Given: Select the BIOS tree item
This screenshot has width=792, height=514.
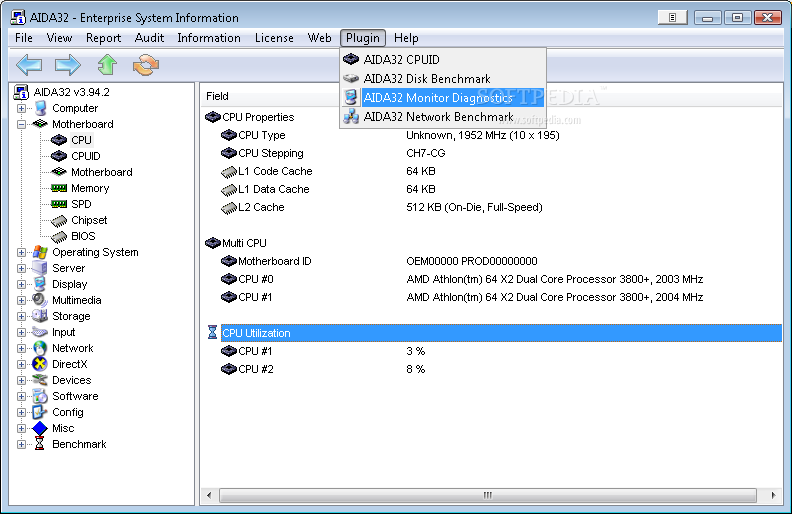Looking at the screenshot, I should (83, 236).
